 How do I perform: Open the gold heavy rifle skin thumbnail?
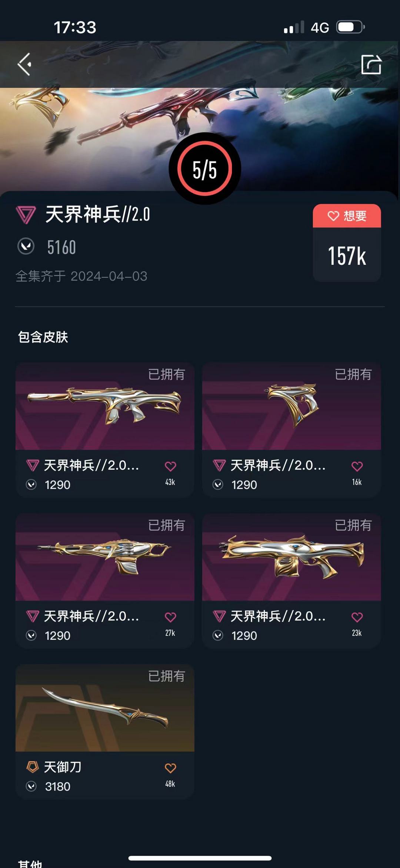coord(291,557)
